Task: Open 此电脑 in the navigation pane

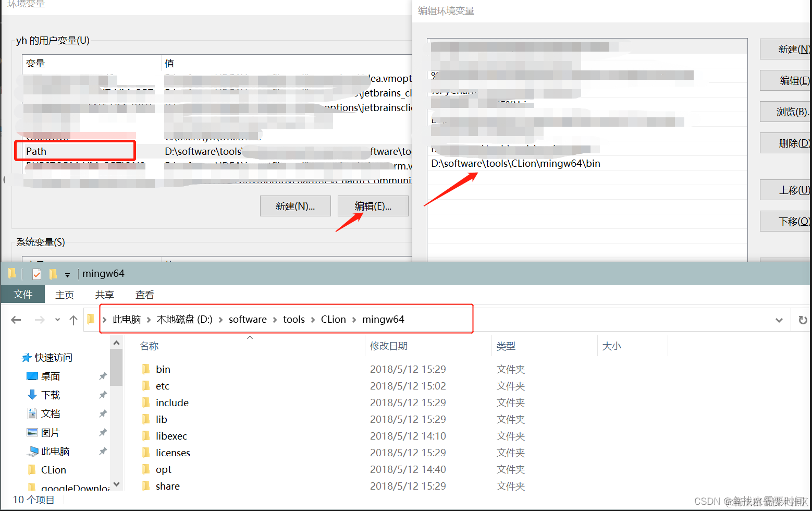Action: pyautogui.click(x=55, y=452)
